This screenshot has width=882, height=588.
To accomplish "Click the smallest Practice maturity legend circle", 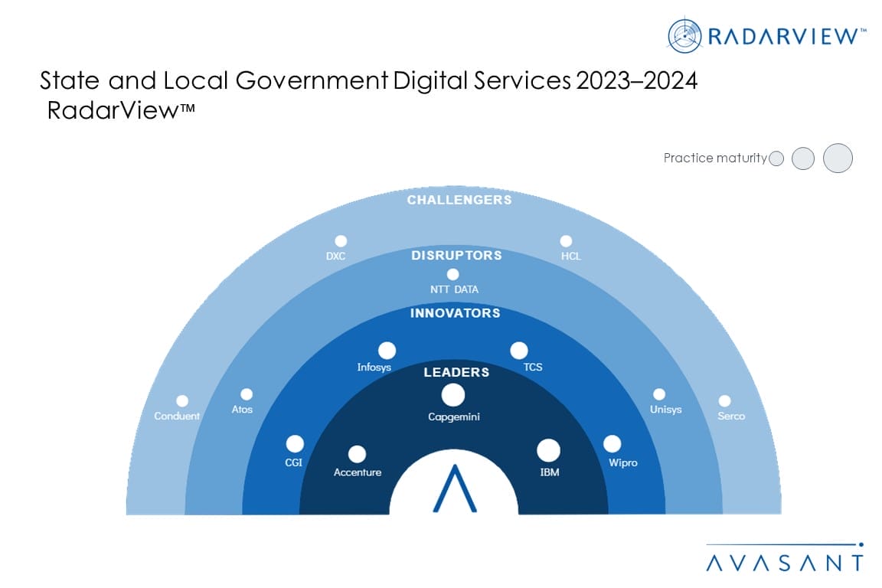I will point(776,159).
